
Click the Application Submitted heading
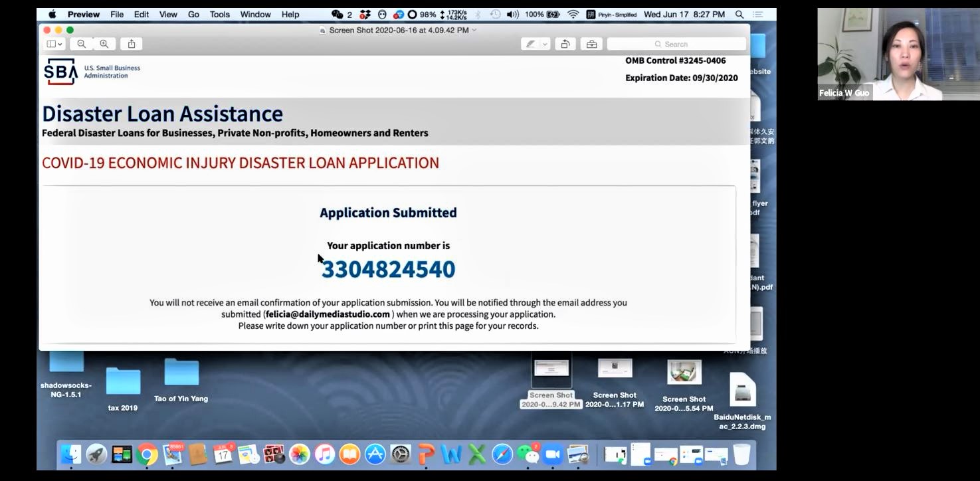388,213
